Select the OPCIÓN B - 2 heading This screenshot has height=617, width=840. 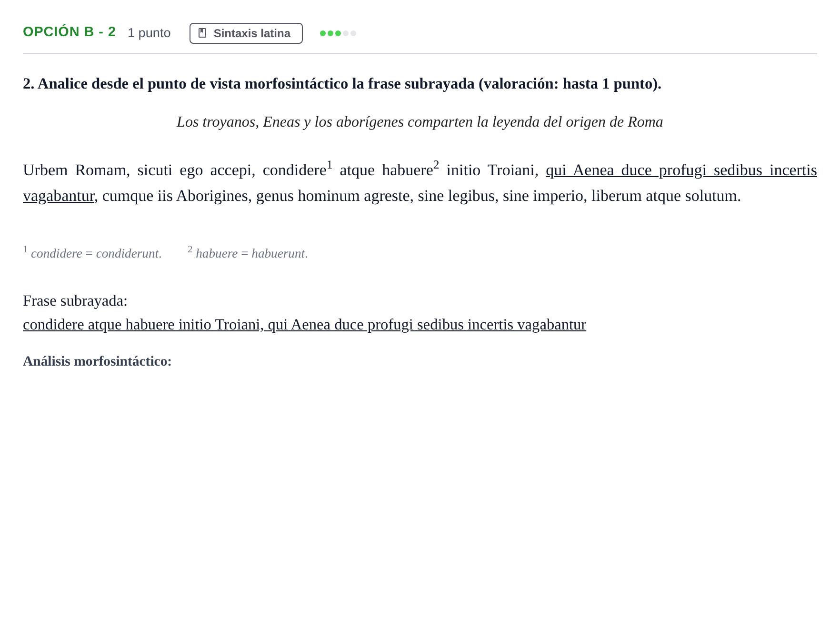point(70,32)
